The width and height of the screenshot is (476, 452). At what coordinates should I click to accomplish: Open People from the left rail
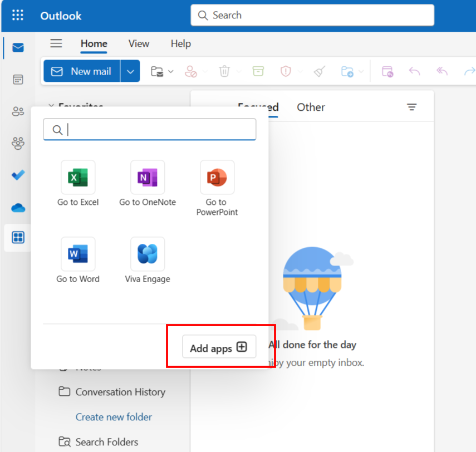pos(18,111)
